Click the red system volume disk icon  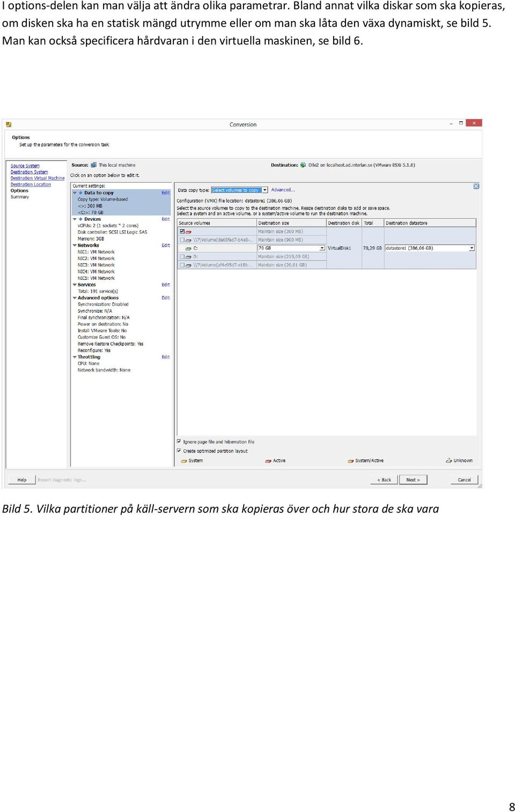click(x=188, y=232)
